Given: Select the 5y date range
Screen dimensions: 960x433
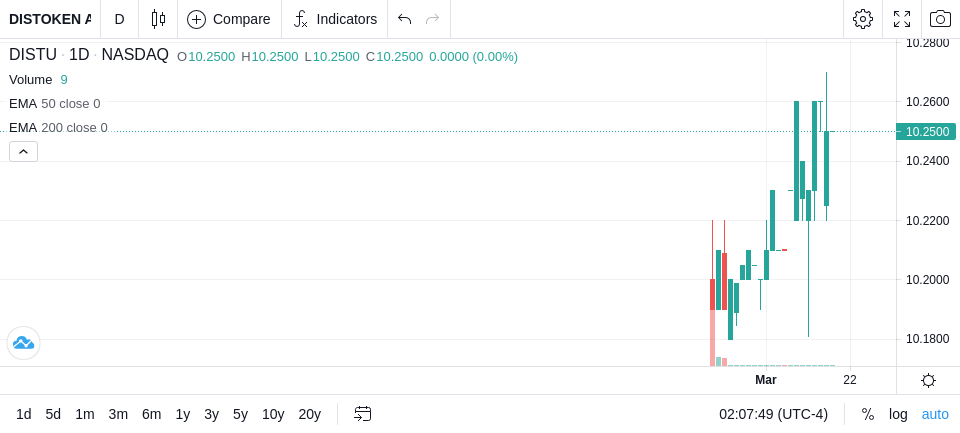Looking at the screenshot, I should click(x=240, y=414).
